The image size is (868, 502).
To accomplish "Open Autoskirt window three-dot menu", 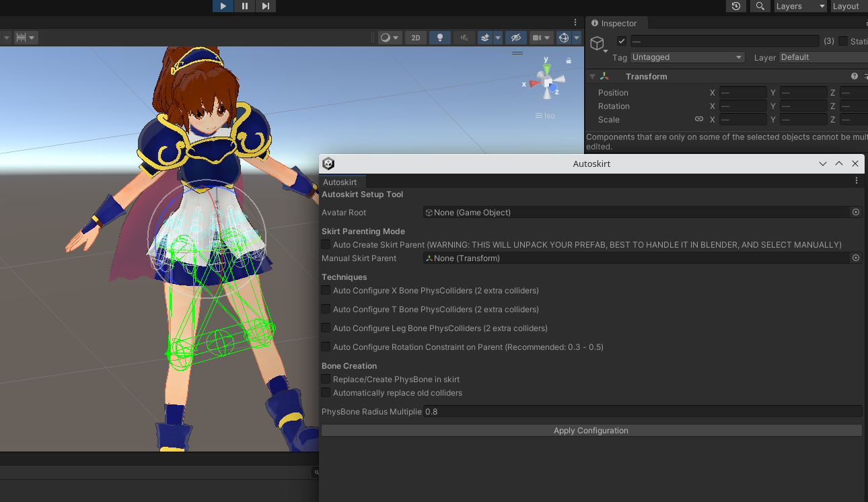I will pyautogui.click(x=857, y=181).
